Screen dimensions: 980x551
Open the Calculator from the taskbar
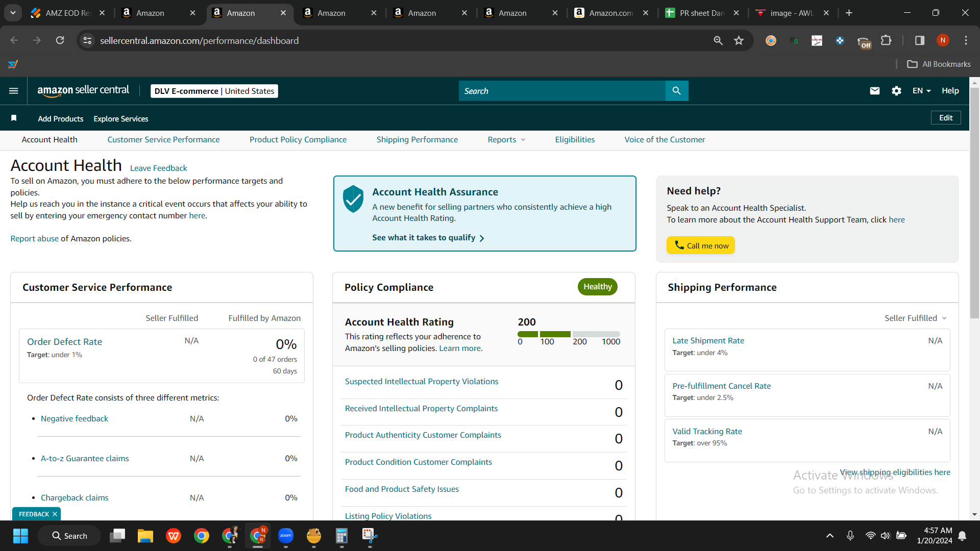coord(341,536)
